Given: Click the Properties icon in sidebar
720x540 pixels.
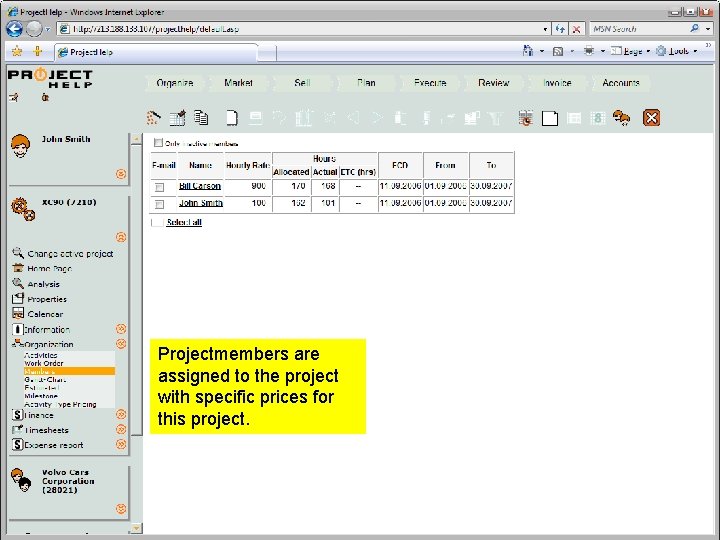Looking at the screenshot, I should 18,298.
